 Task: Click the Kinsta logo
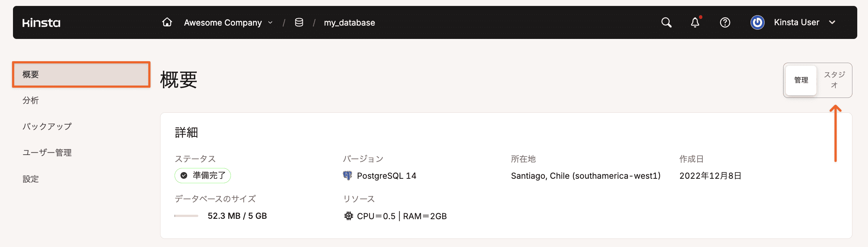[x=41, y=23]
